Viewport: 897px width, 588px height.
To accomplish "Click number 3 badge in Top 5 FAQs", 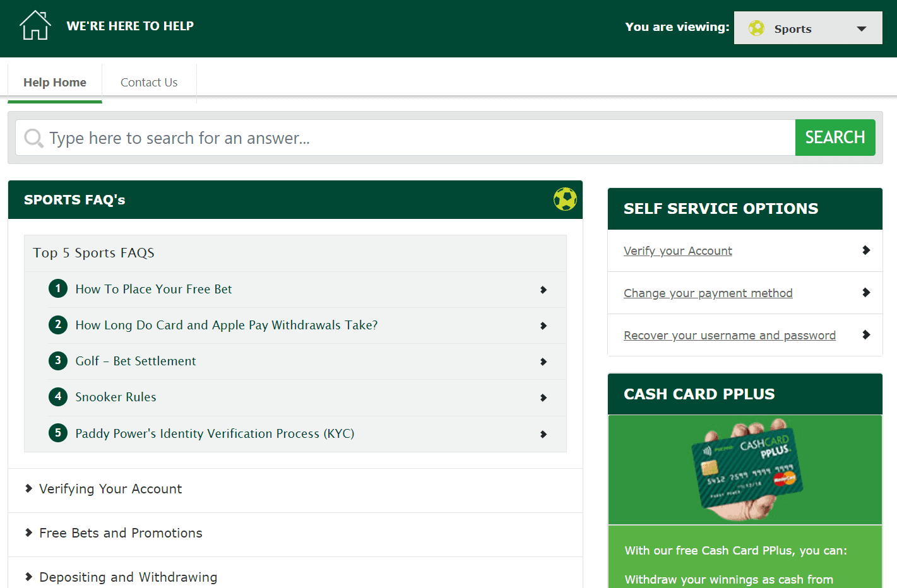I will click(58, 360).
